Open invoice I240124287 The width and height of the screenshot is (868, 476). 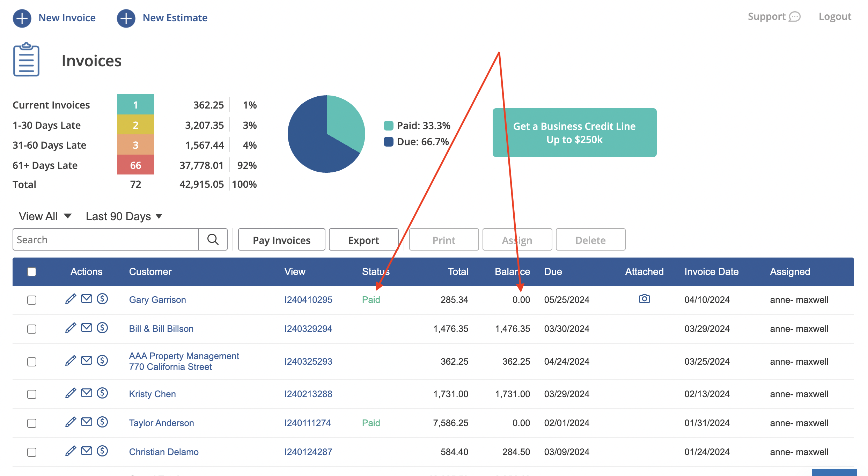[x=308, y=452]
